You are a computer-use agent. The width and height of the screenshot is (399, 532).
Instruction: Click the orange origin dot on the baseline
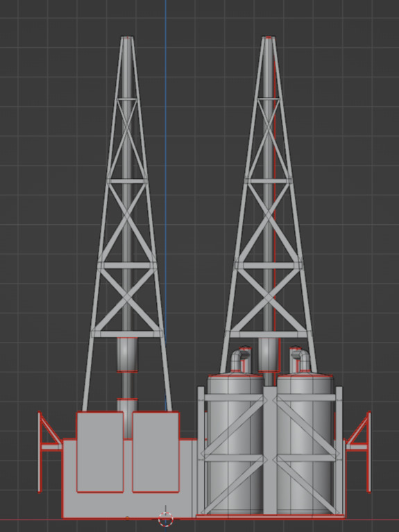click(127, 518)
